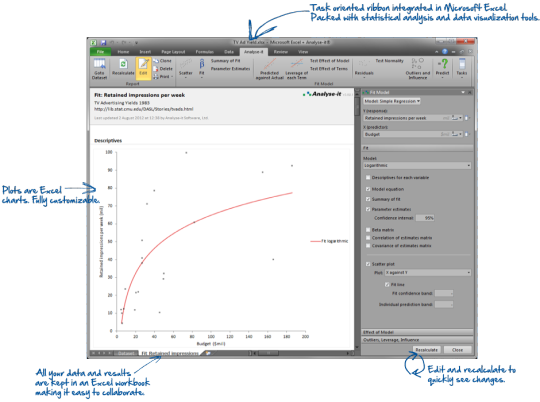Click Test Normality in ribbon

389,61
